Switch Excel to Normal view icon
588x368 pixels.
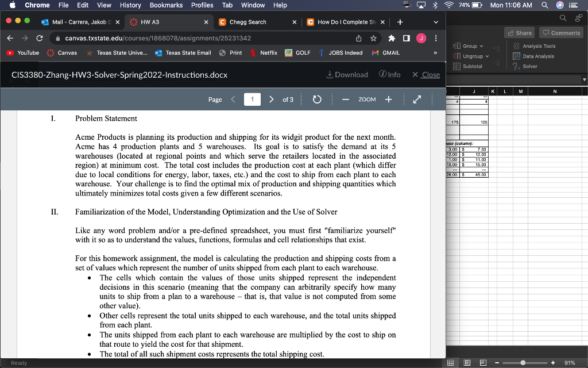pos(451,363)
